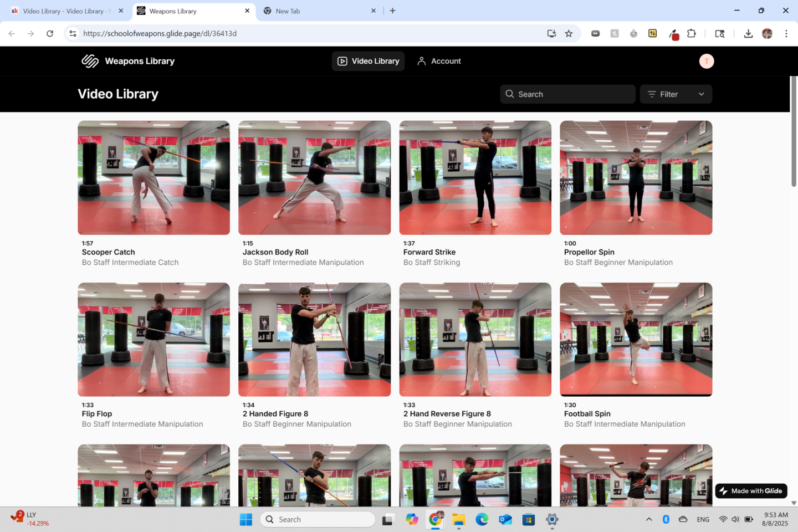Click the Made with Glide badge
The image size is (798, 532).
tap(751, 491)
